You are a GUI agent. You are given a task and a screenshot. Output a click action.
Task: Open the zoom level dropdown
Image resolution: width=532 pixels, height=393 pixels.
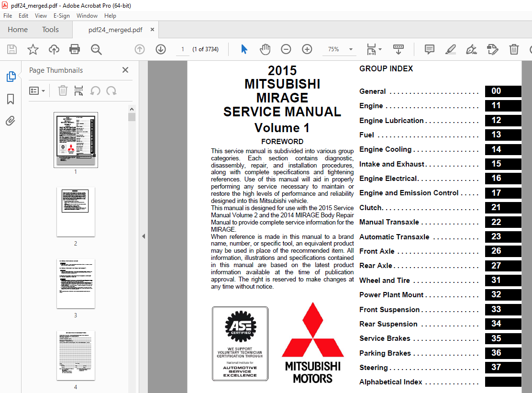351,50
